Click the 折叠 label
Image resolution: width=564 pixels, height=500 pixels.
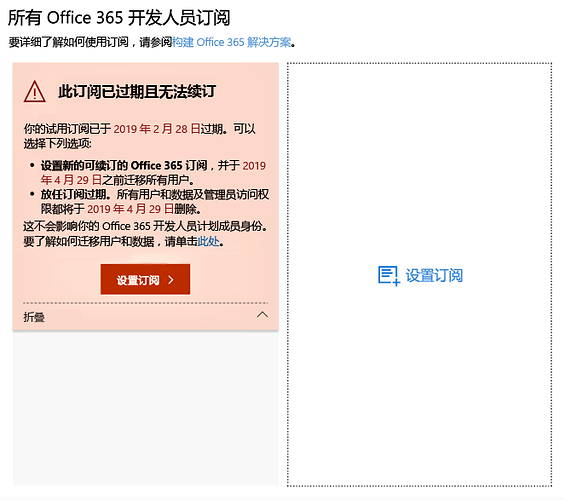coord(34,317)
